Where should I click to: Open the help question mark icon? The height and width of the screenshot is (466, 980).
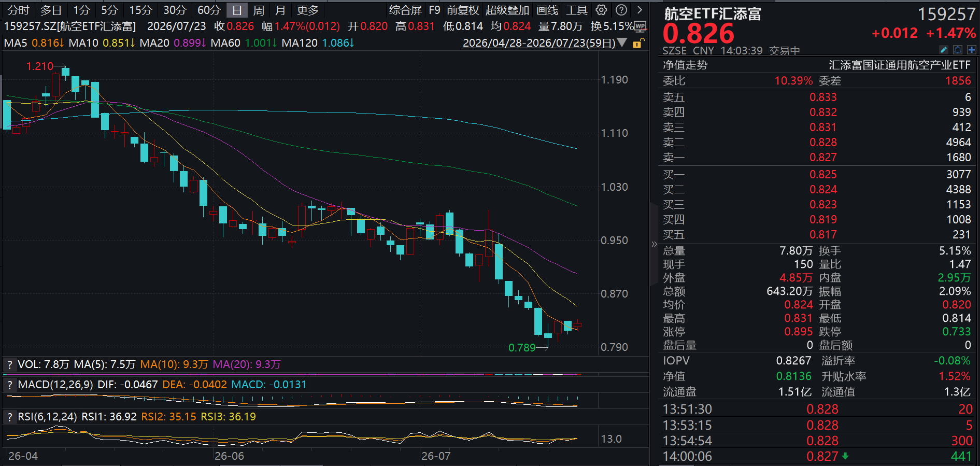point(621,10)
